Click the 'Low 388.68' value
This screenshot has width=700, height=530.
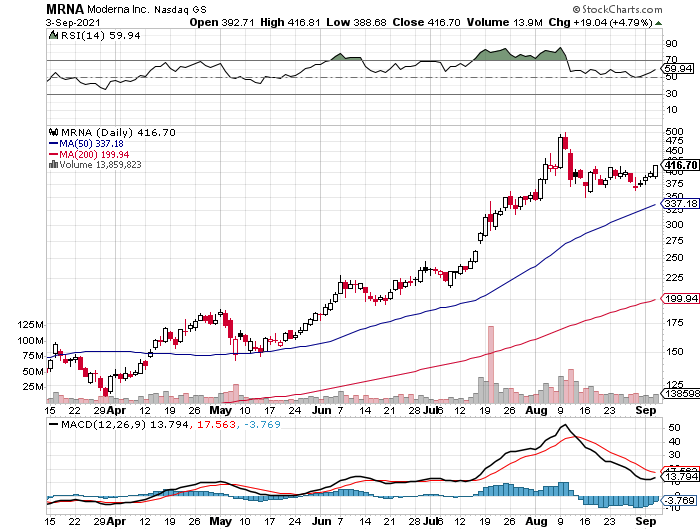(x=356, y=22)
